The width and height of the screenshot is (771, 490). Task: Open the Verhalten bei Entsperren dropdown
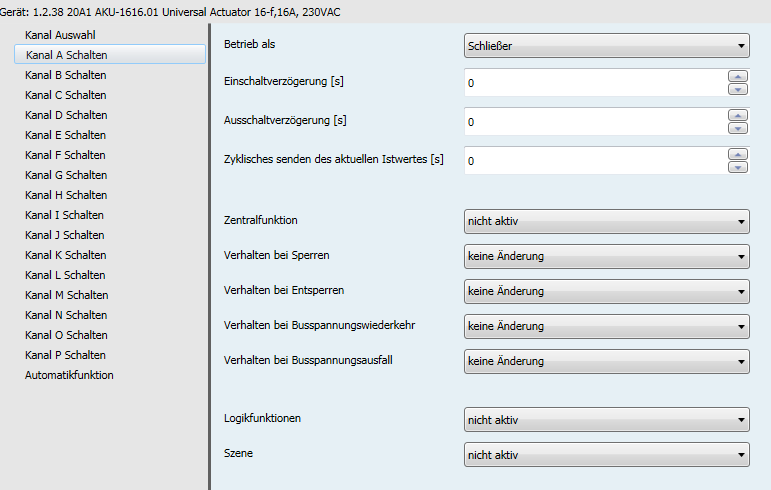coord(606,291)
